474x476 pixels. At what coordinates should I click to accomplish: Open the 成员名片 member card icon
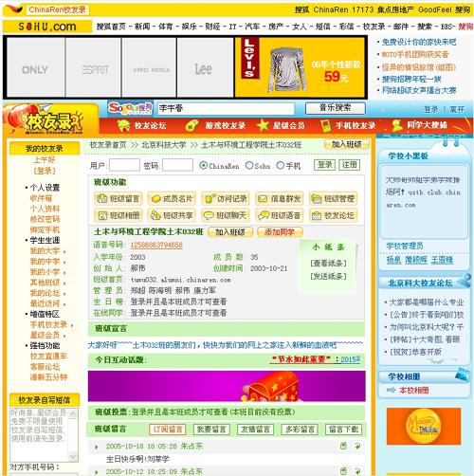point(156,198)
